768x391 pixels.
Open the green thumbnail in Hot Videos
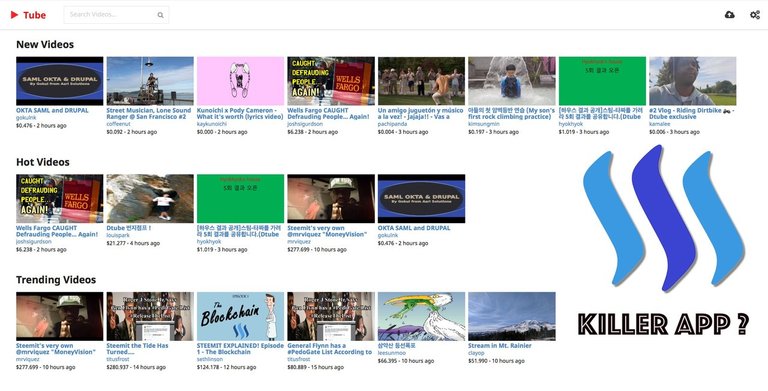[x=240, y=198]
